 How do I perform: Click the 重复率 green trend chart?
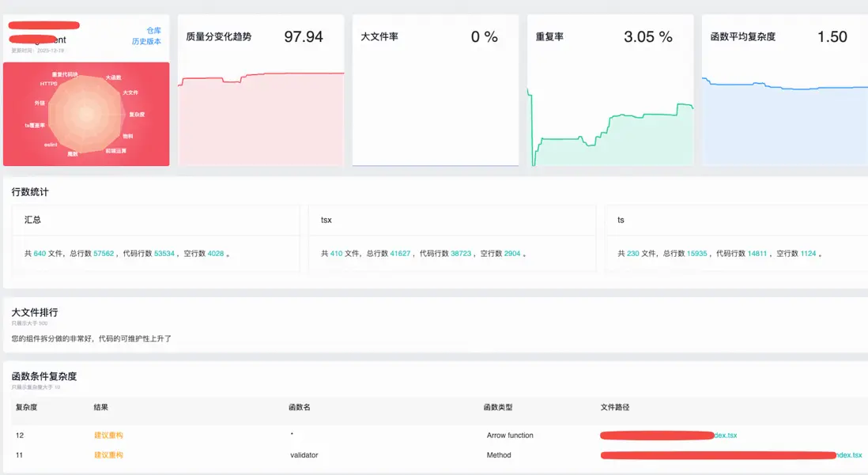(x=610, y=126)
